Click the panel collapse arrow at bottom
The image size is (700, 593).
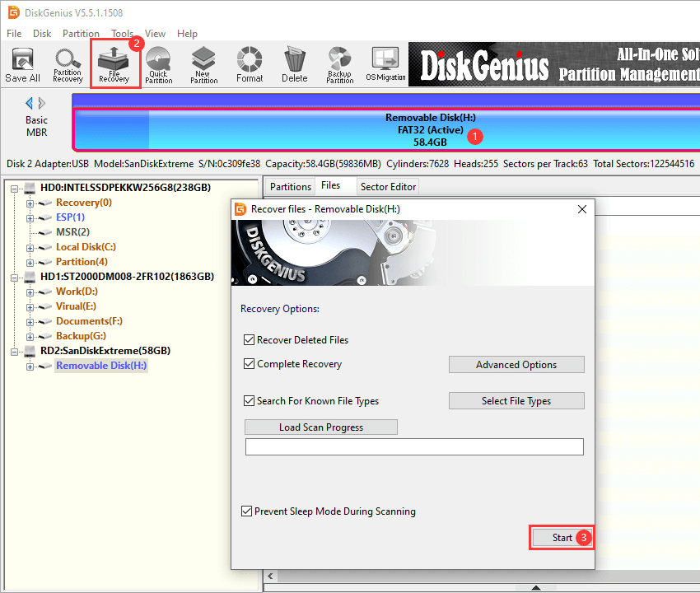pos(536,587)
